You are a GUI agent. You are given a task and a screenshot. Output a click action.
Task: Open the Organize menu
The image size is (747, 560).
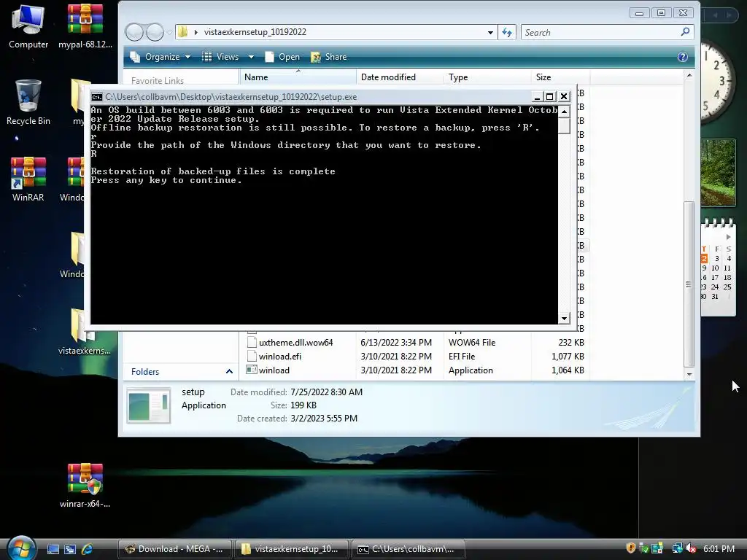click(x=160, y=57)
